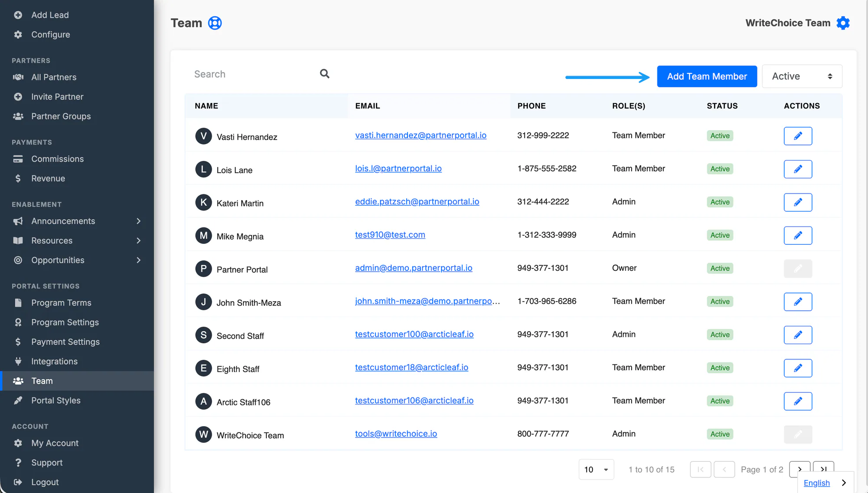The height and width of the screenshot is (493, 868).
Task: Click the previous page arrow button
Action: tap(724, 469)
